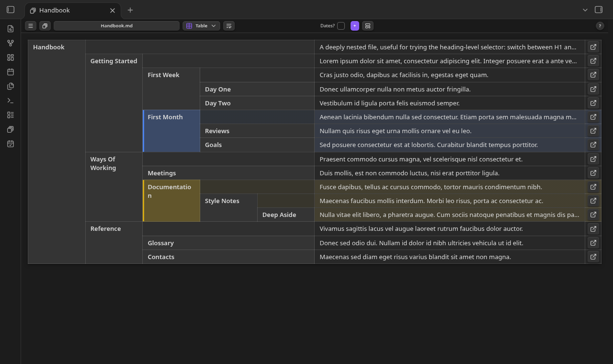Open the hamburger menu in view toolbar
The image size is (613, 364).
tap(31, 26)
